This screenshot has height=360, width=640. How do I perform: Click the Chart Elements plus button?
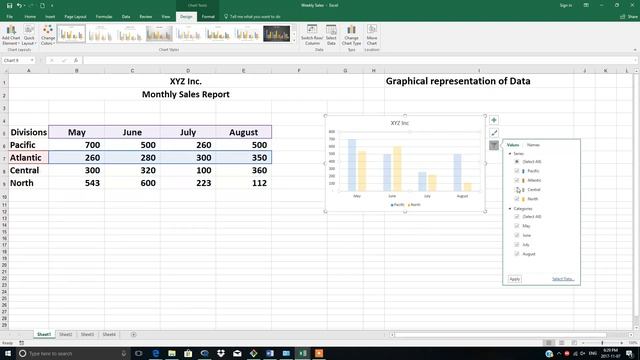493,120
